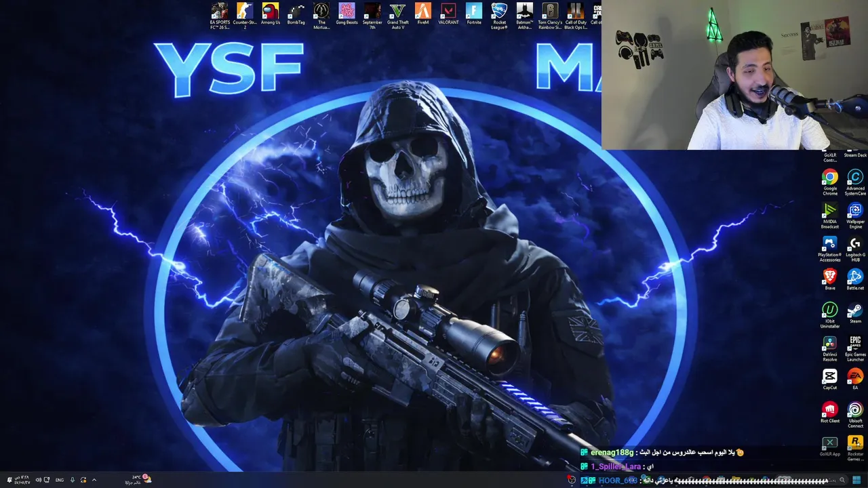Image resolution: width=868 pixels, height=488 pixels.
Task: Open the GoXLR App desktop shortcut
Action: click(830, 446)
